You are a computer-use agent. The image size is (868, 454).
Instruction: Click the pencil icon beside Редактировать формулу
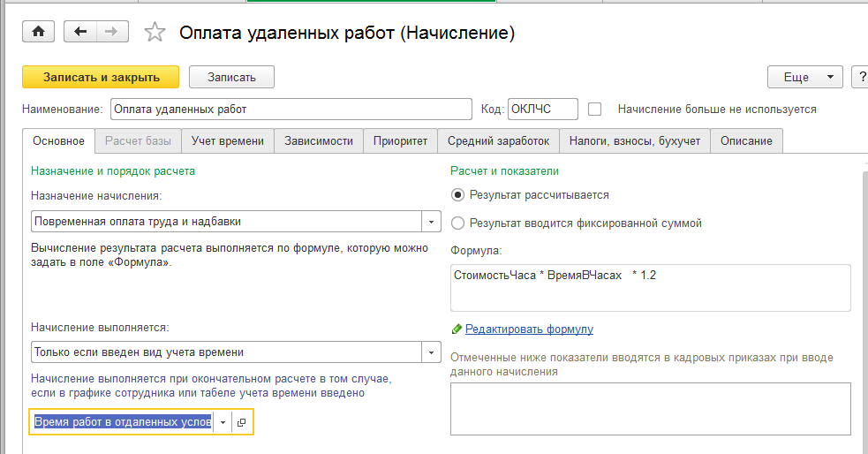(x=457, y=329)
